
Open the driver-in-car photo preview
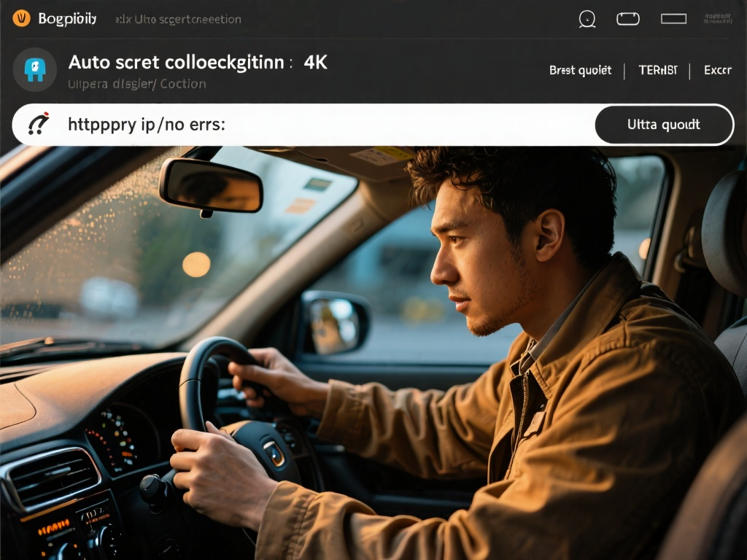(x=373, y=353)
